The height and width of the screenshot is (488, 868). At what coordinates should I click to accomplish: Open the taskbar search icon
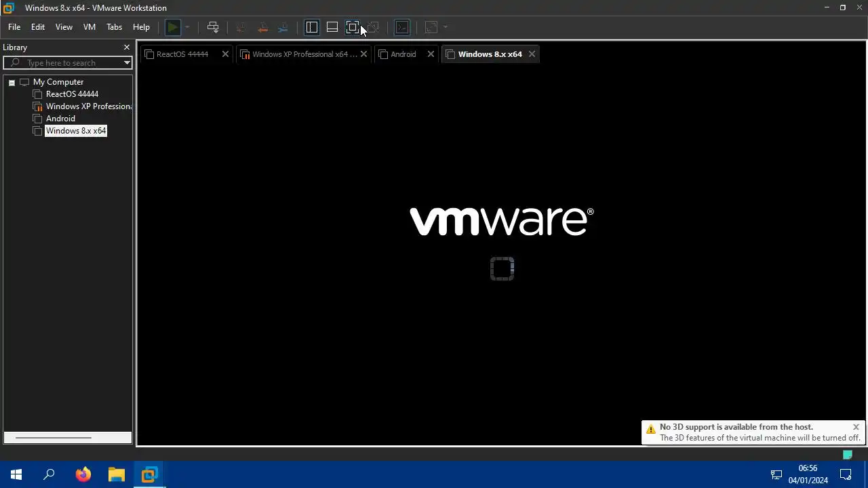tap(49, 474)
